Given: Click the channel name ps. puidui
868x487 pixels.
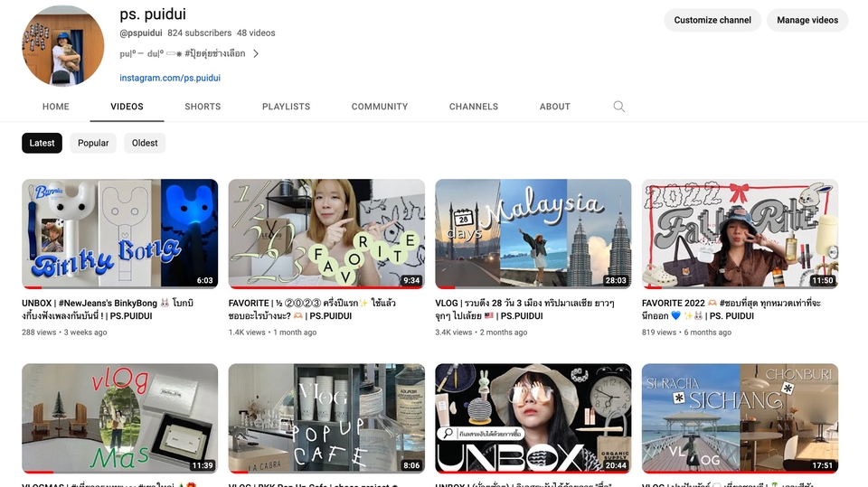Looking at the screenshot, I should coord(153,14).
